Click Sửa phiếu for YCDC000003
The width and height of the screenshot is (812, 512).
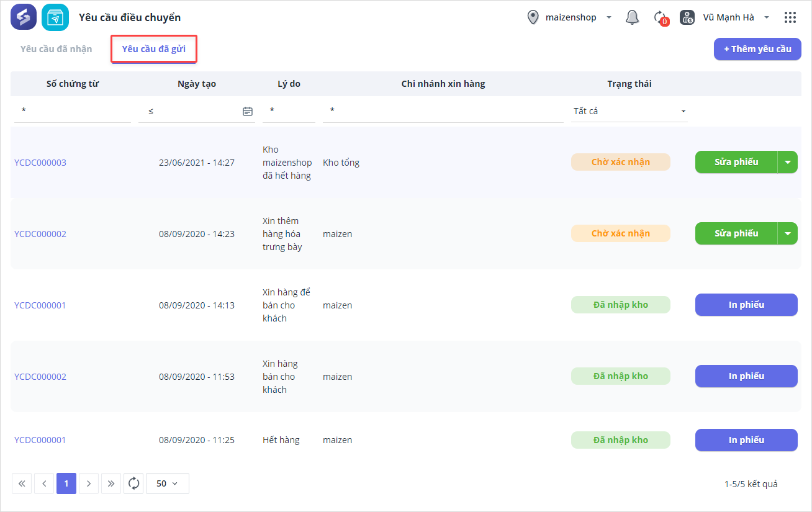[736, 162]
